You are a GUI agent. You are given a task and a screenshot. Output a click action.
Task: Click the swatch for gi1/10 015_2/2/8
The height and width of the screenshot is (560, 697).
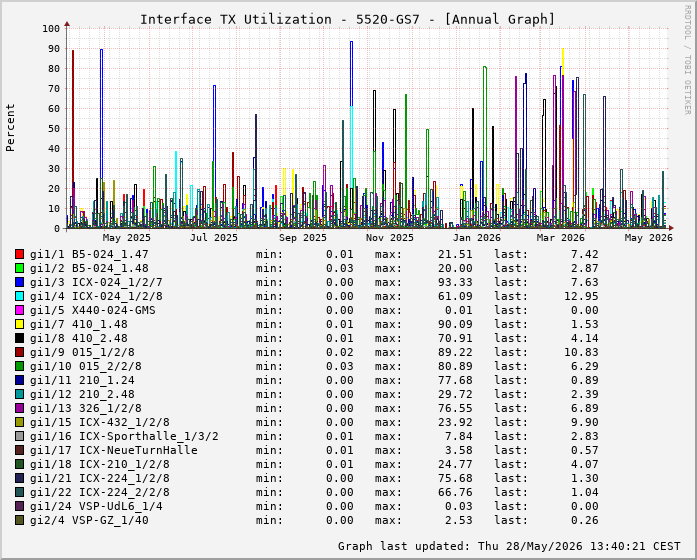click(19, 366)
